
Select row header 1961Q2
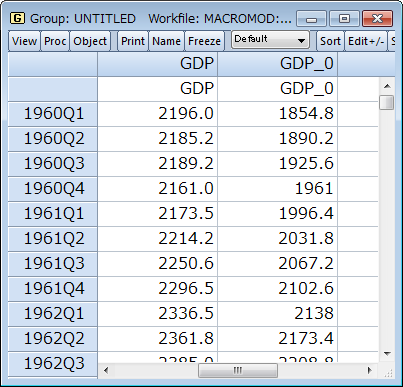point(53,239)
